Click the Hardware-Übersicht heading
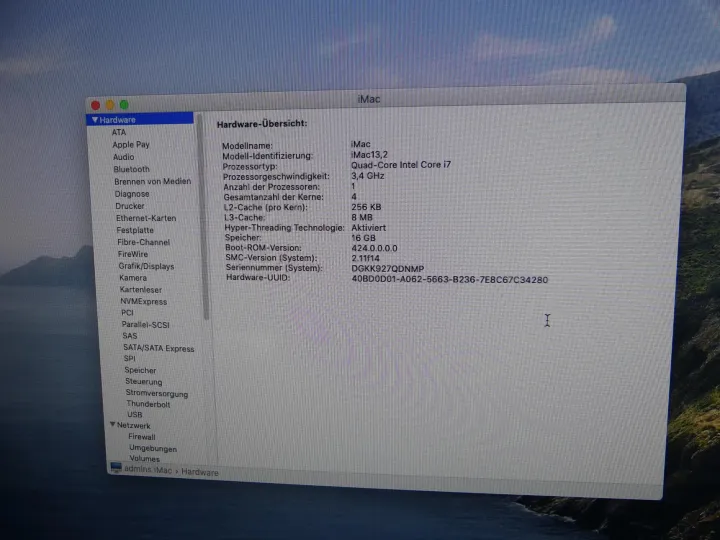The height and width of the screenshot is (540, 720). (262, 124)
